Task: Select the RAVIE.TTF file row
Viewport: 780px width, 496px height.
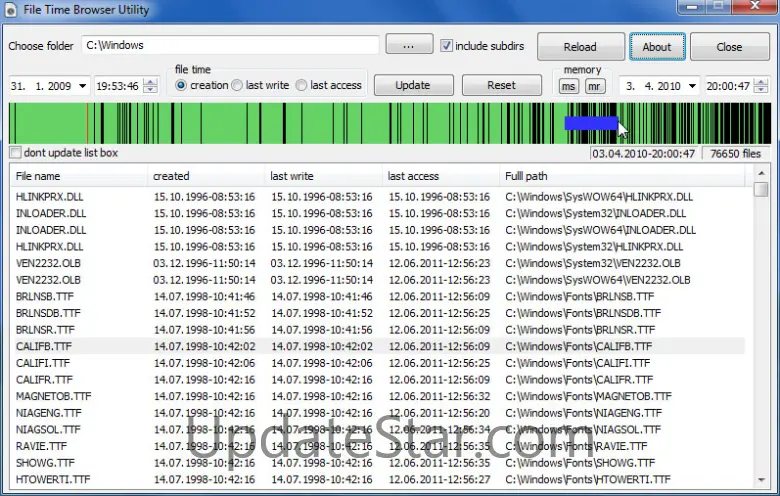Action: click(378, 446)
